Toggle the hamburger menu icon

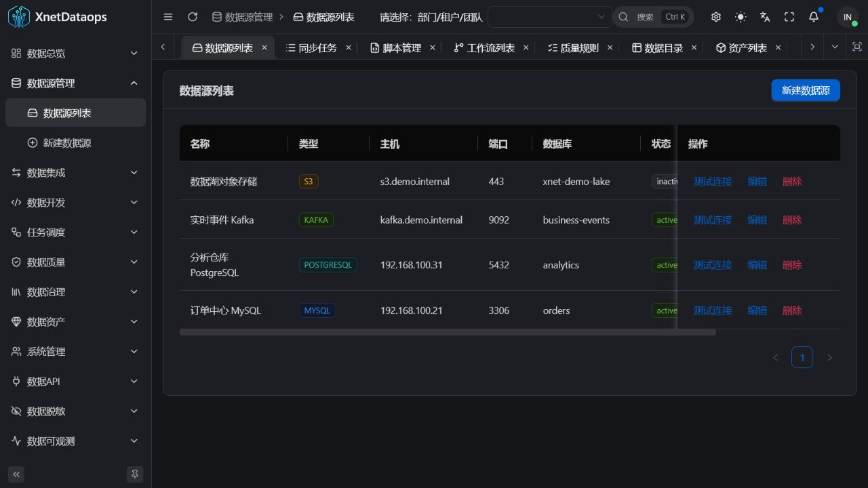[x=168, y=17]
